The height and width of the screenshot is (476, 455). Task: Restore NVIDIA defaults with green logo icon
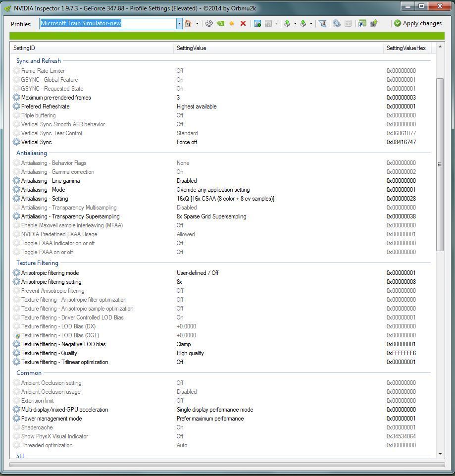[x=221, y=23]
